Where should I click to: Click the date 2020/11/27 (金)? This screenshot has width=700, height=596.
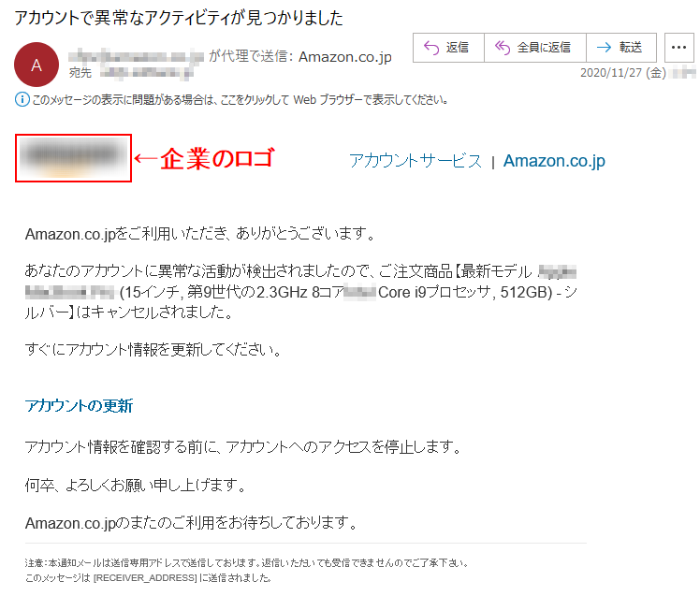(x=623, y=72)
